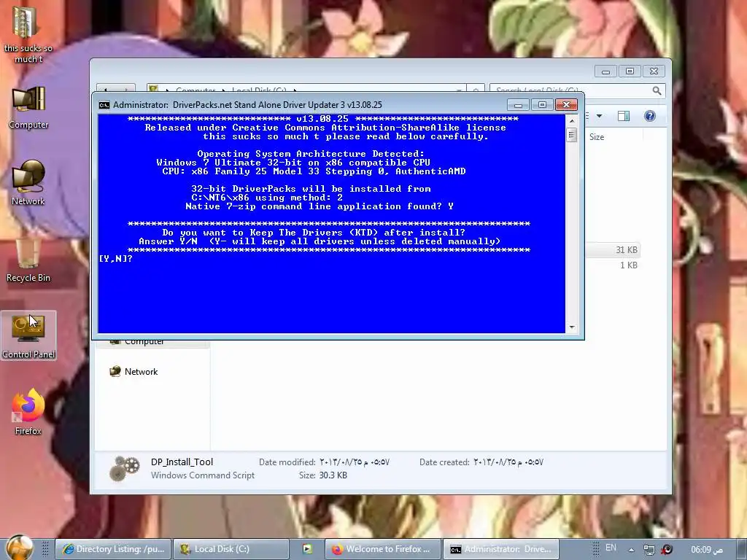This screenshot has width=747, height=560.
Task: Show hidden tray icons arrow
Action: [x=631, y=550]
